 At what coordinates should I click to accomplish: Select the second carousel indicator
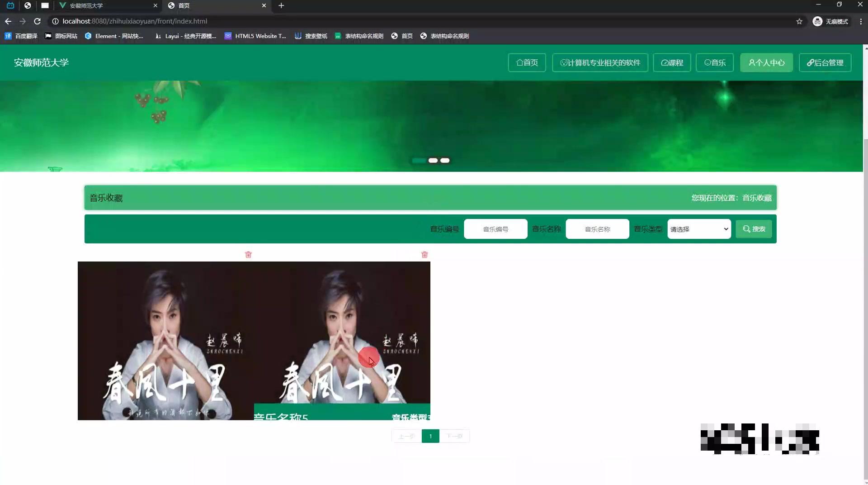point(433,161)
